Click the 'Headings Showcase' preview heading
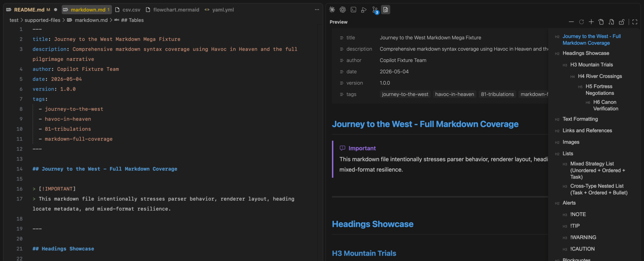 point(373,224)
